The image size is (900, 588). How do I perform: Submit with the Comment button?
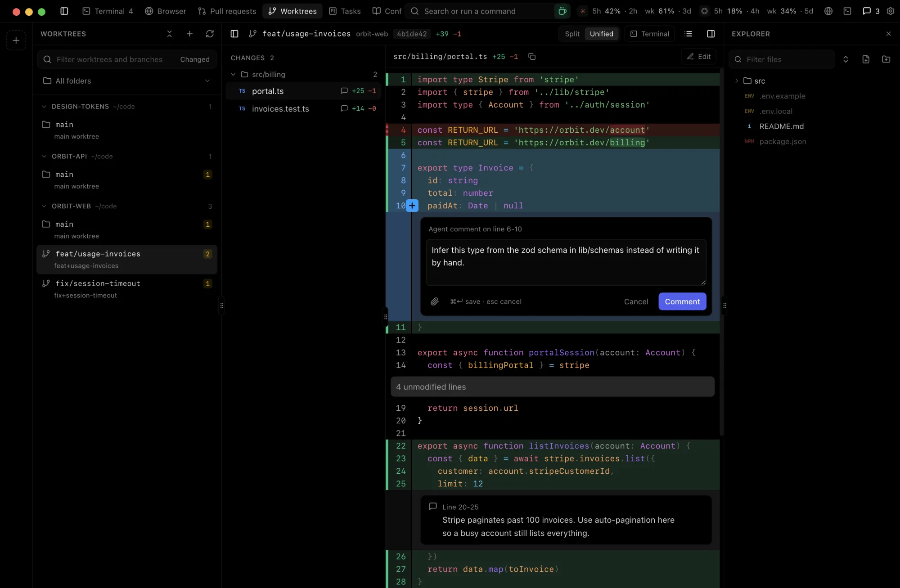coord(682,301)
